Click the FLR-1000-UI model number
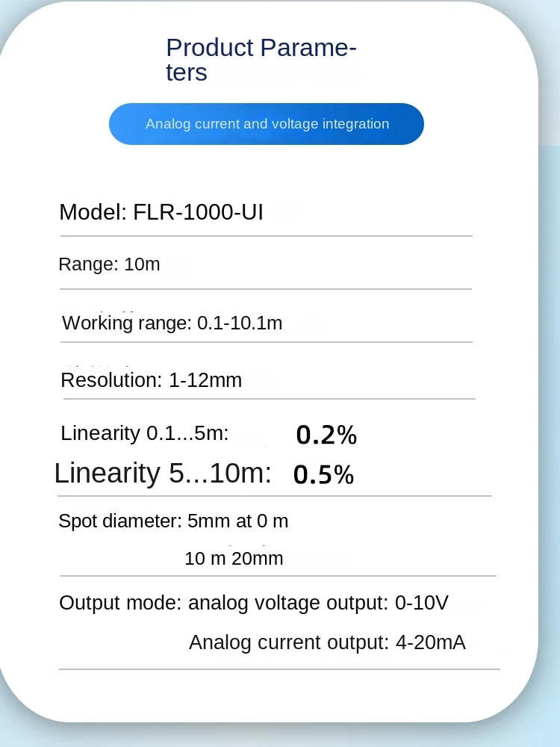 [x=198, y=212]
